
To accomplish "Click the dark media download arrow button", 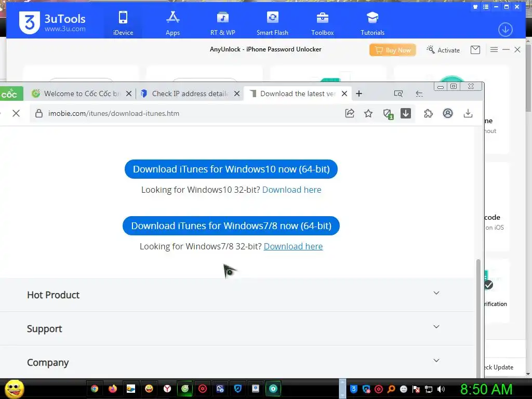I will [406, 113].
